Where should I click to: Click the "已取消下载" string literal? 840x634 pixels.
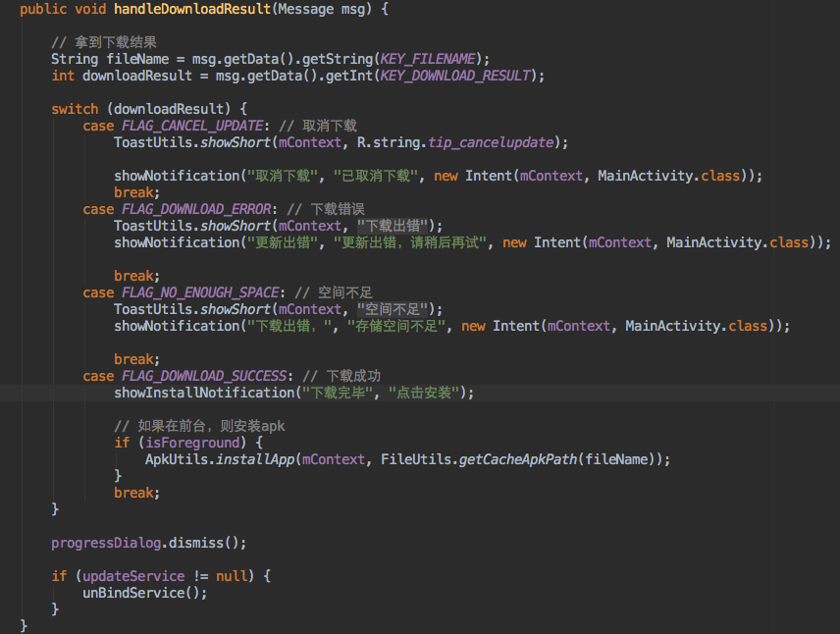pyautogui.click(x=375, y=176)
